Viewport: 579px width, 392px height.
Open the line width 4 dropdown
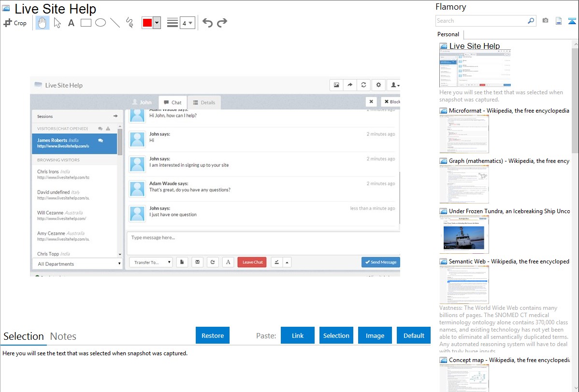(187, 23)
